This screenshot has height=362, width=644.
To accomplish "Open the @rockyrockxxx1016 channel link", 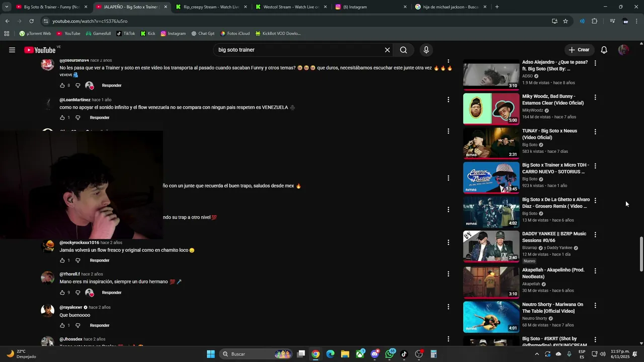I will coord(79,243).
